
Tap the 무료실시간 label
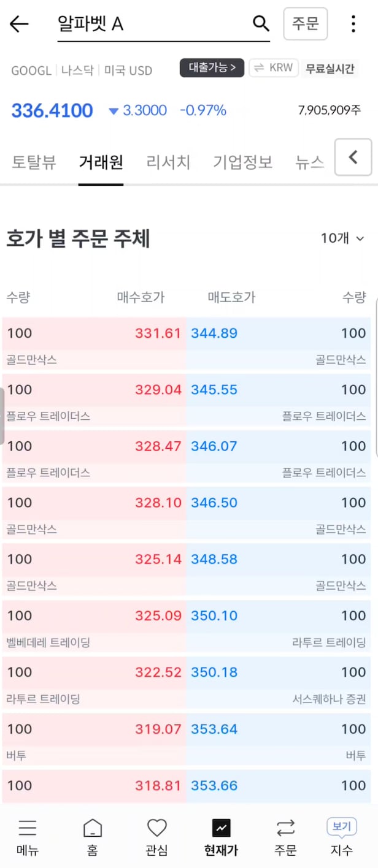click(x=330, y=68)
